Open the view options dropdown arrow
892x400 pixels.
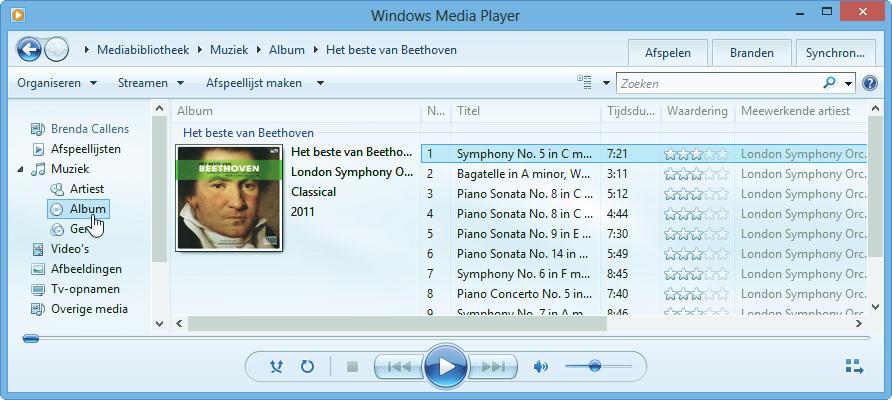606,83
